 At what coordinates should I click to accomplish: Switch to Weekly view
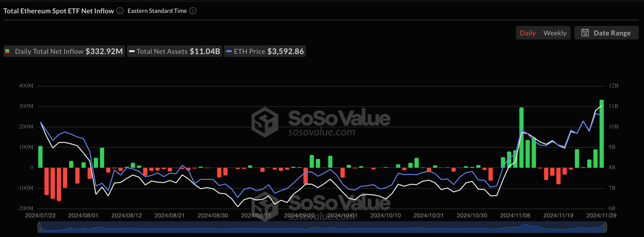pos(555,33)
